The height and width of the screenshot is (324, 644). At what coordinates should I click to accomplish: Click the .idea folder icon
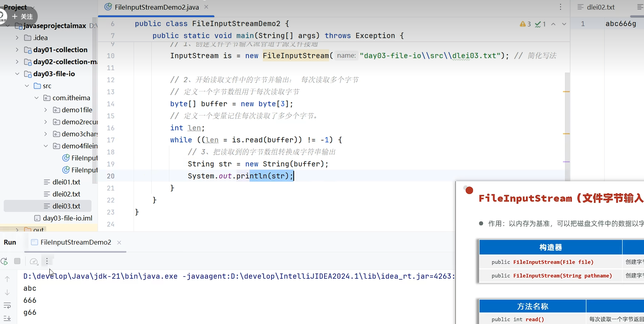pos(28,38)
